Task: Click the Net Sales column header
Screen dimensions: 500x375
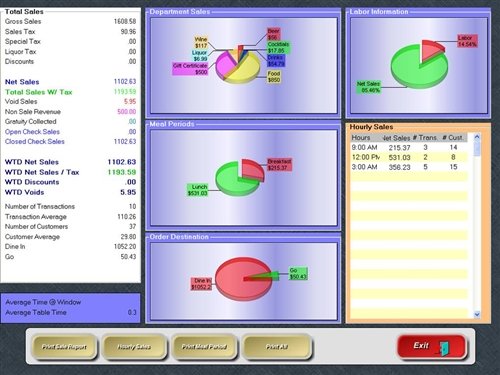Action: [x=396, y=138]
